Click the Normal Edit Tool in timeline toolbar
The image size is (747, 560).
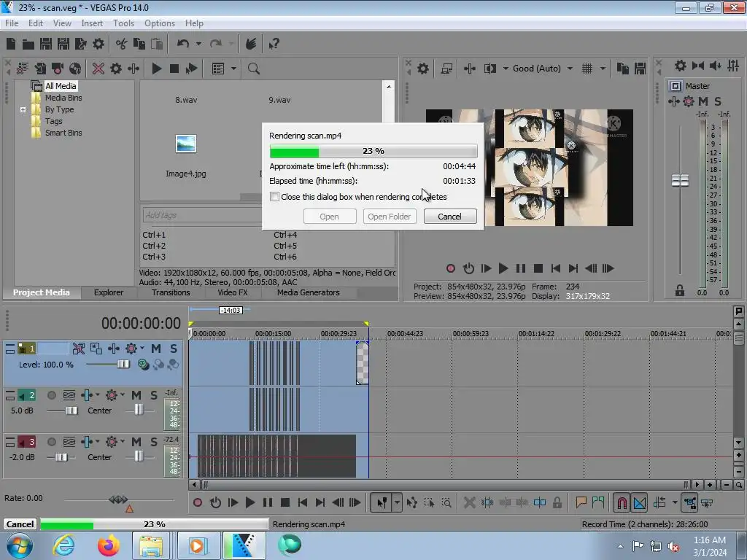point(382,502)
